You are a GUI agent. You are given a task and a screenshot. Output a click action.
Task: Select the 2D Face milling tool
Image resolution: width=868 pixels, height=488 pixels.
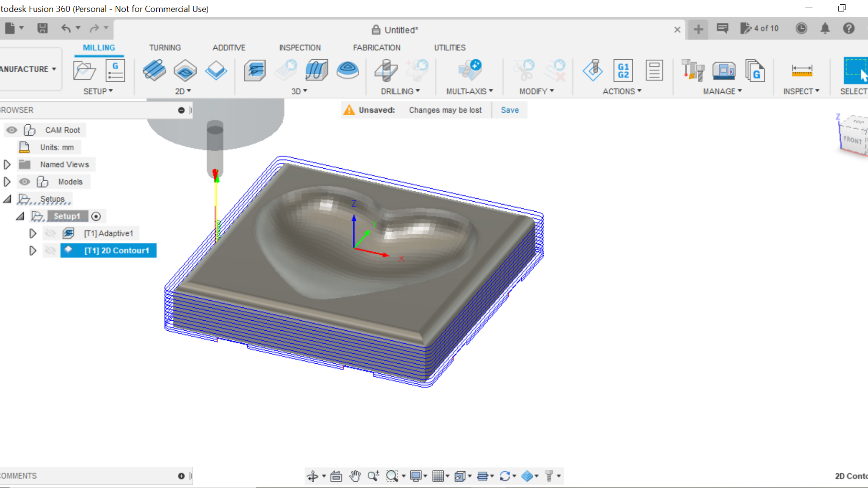[216, 70]
